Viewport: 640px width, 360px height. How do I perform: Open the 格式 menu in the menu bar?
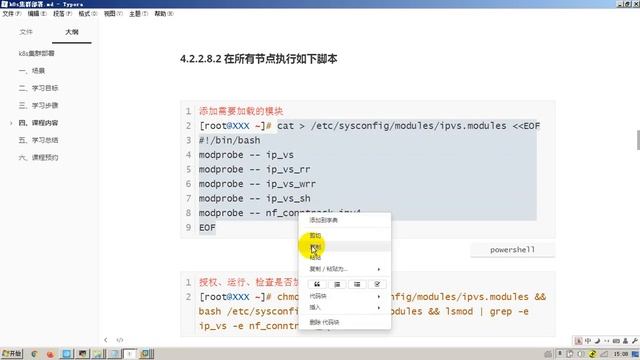click(87, 13)
